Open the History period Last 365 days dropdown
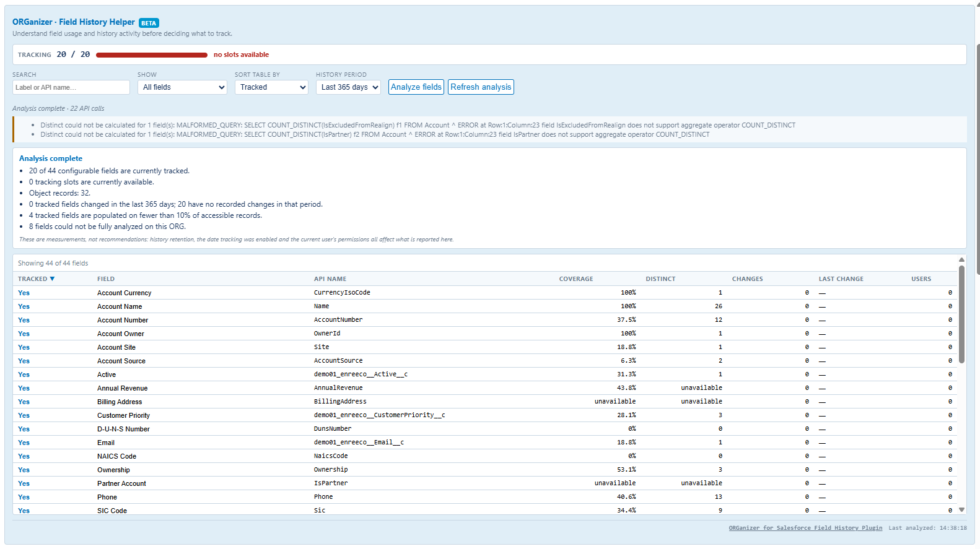This screenshot has width=980, height=549. [x=348, y=87]
